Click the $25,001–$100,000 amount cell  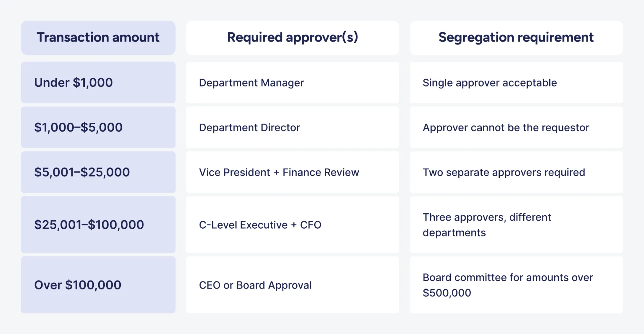coord(89,225)
